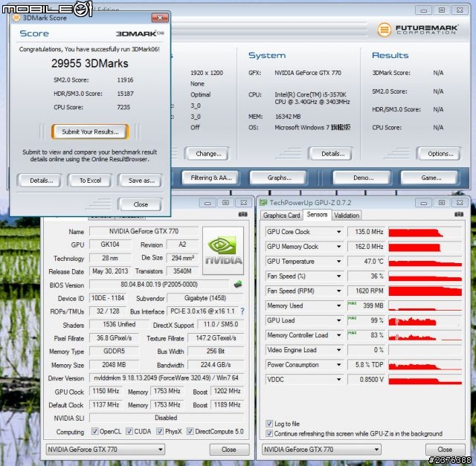Toggle continue refreshing in background checkbox
This screenshot has width=476, height=466.
(269, 433)
